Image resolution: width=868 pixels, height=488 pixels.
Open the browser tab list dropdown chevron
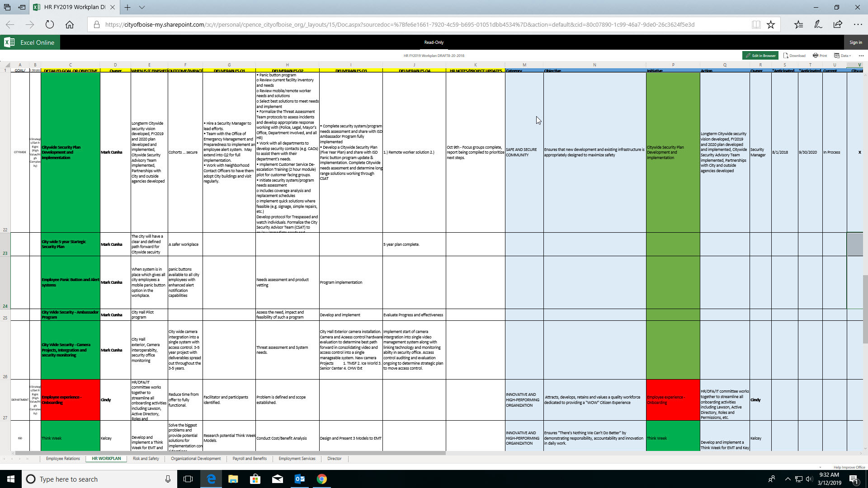click(142, 7)
